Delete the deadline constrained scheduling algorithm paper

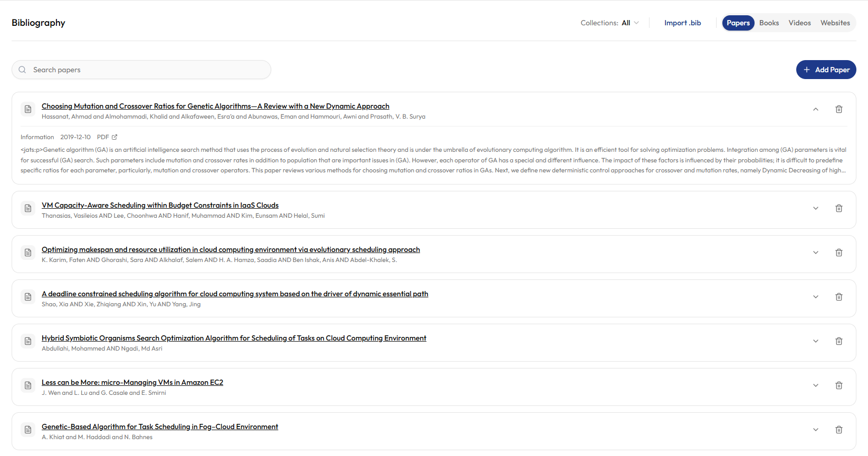click(x=838, y=297)
